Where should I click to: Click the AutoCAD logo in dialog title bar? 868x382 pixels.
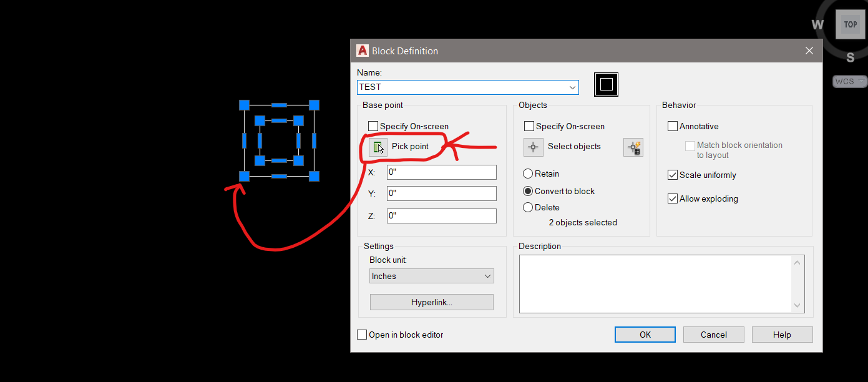click(x=363, y=51)
